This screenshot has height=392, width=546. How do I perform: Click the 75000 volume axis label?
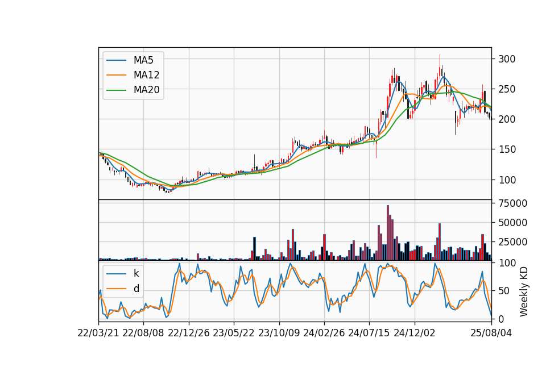pos(512,203)
